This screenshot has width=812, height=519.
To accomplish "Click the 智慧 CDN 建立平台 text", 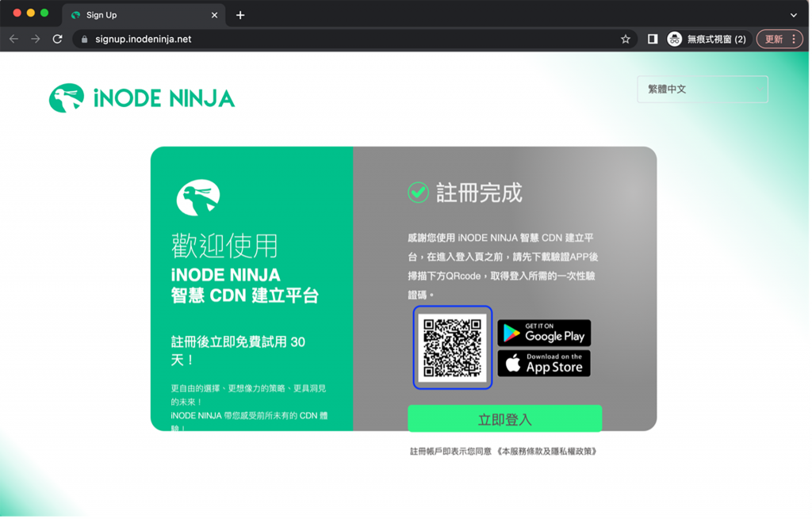I will point(244,296).
